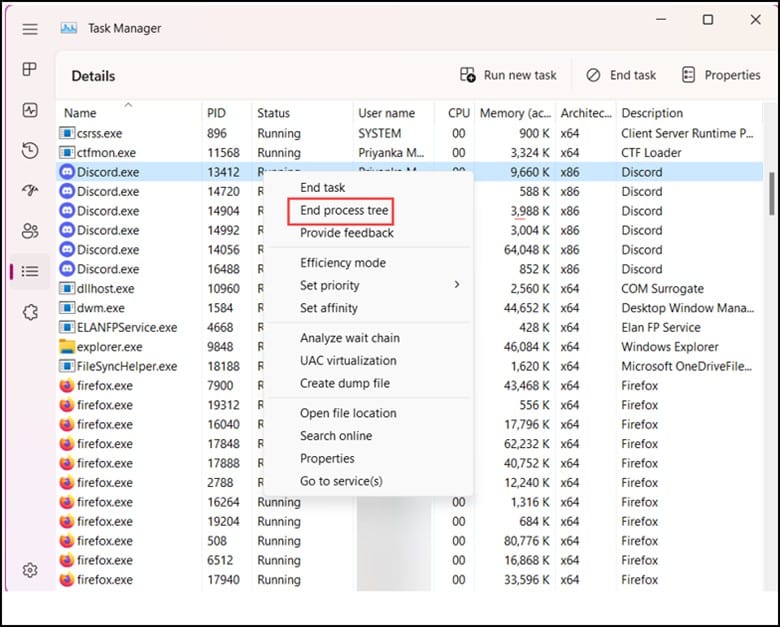
Task: Open the App history sidebar icon
Action: click(30, 151)
